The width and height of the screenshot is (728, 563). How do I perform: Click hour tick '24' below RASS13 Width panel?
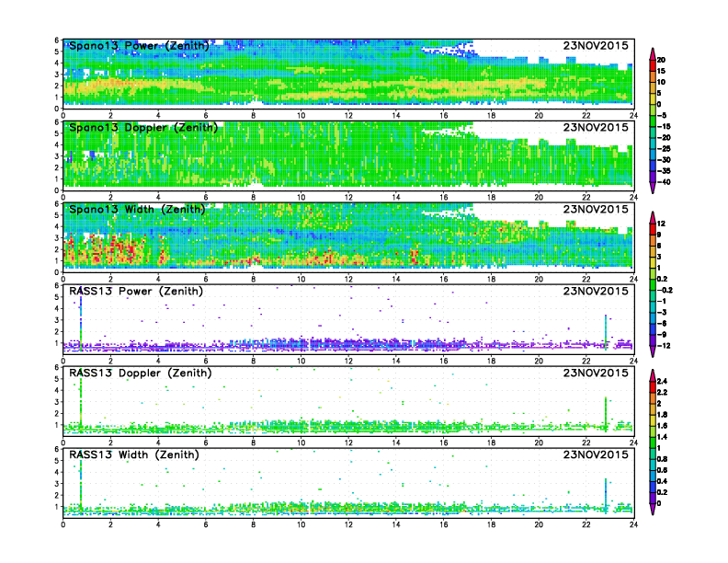[633, 524]
